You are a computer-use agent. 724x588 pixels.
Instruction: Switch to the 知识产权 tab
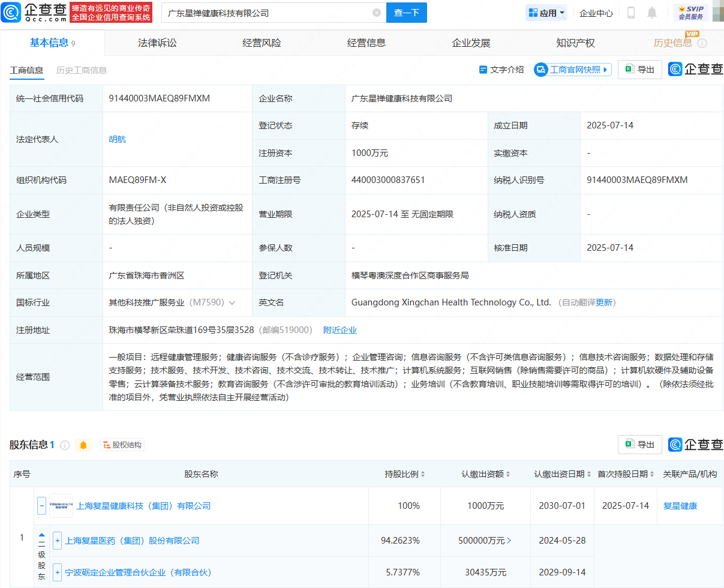(x=575, y=43)
